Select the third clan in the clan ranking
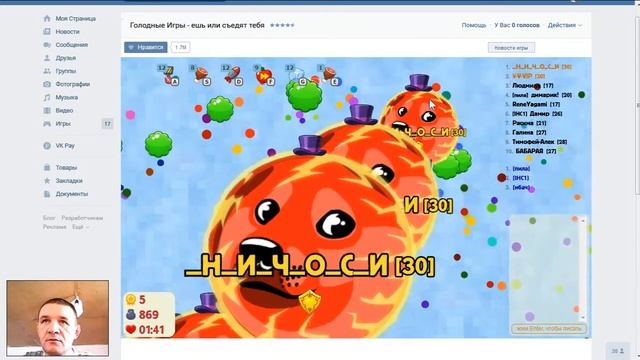 521,187
